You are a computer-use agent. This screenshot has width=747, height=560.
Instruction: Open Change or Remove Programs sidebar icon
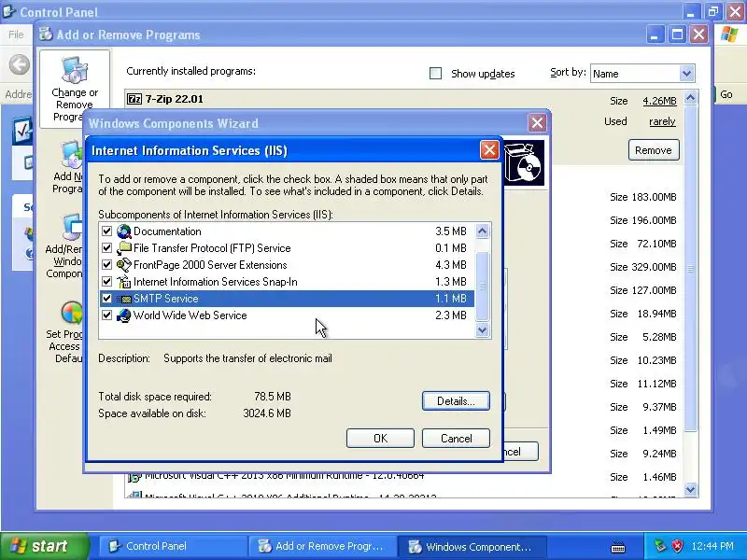click(x=75, y=69)
